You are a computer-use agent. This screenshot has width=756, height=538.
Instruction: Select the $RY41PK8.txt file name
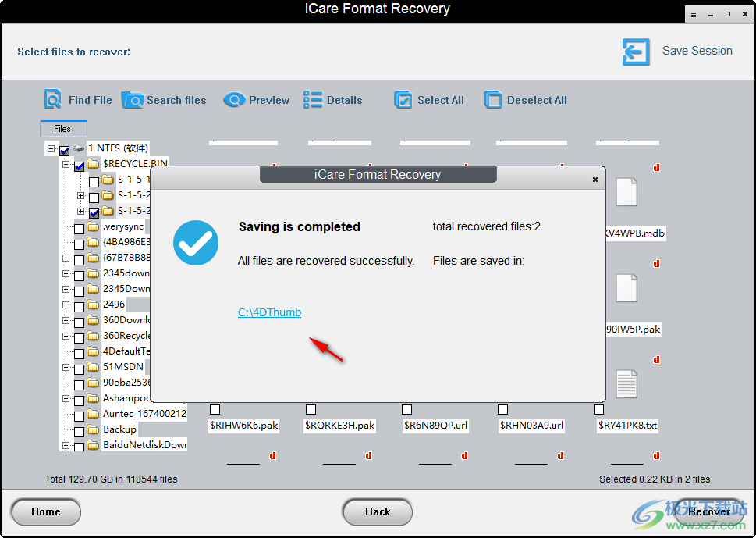(628, 425)
